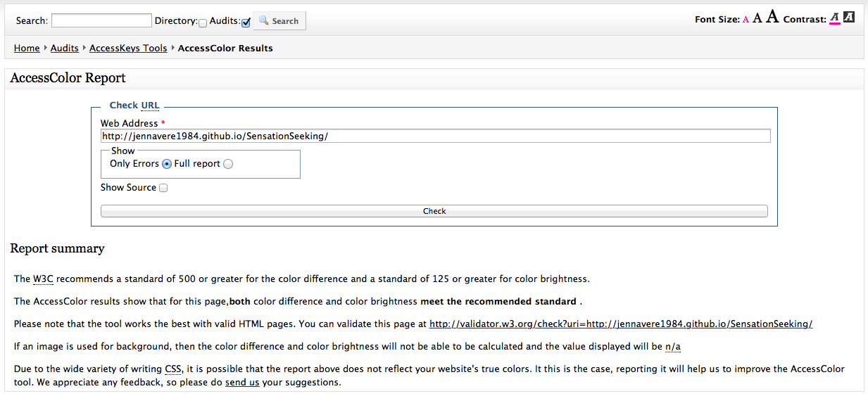Choose the high contrast inverted A icon
Viewport: 868px width, 396px height.
[849, 17]
